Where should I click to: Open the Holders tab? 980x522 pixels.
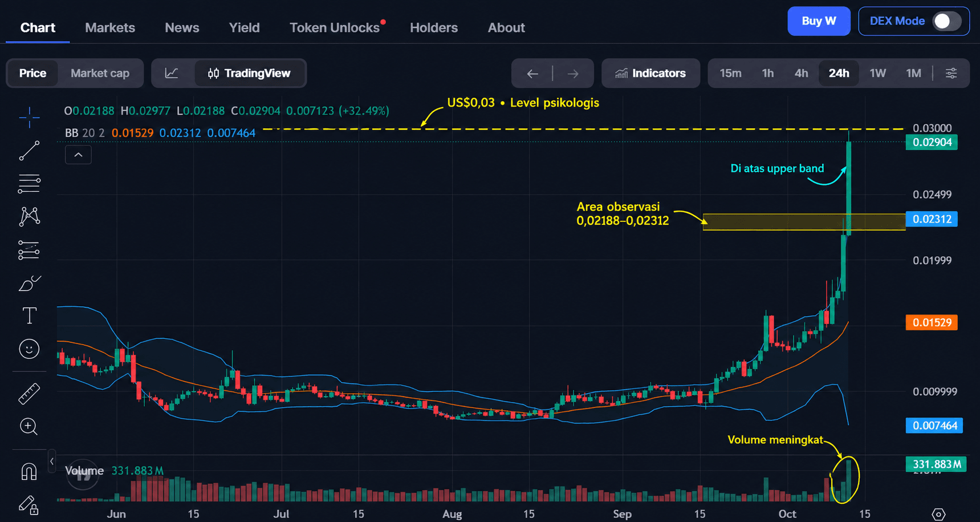click(434, 27)
